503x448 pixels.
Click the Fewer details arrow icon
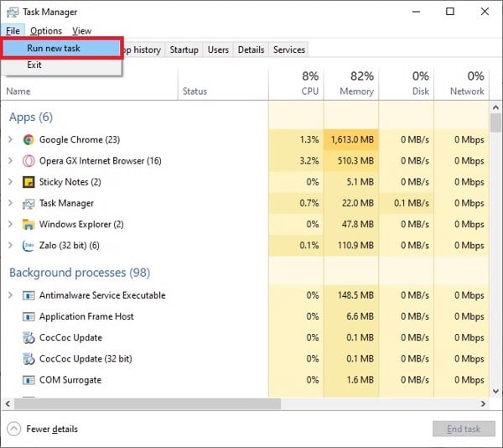pos(13,429)
